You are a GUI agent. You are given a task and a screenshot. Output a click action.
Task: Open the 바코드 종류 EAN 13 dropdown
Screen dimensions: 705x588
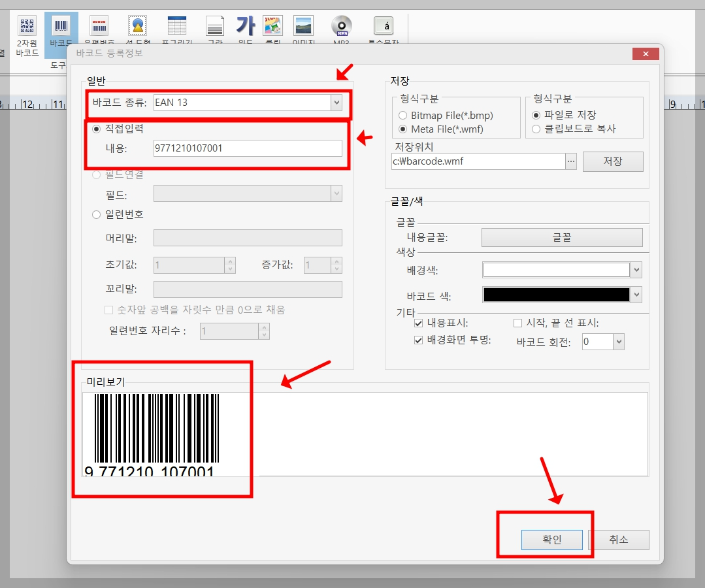(x=336, y=103)
